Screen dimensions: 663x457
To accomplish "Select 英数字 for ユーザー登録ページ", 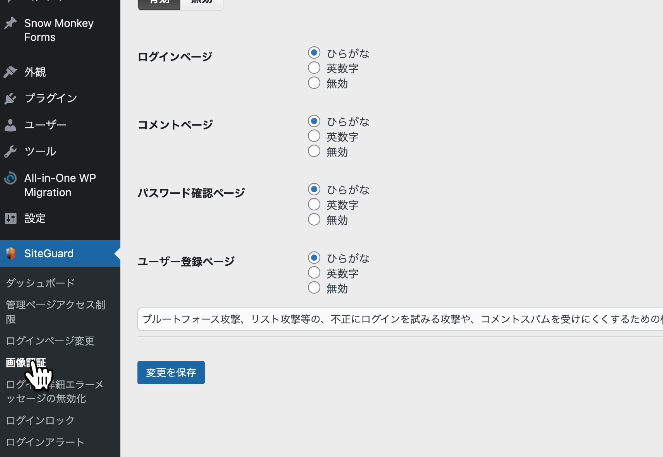I will [314, 273].
